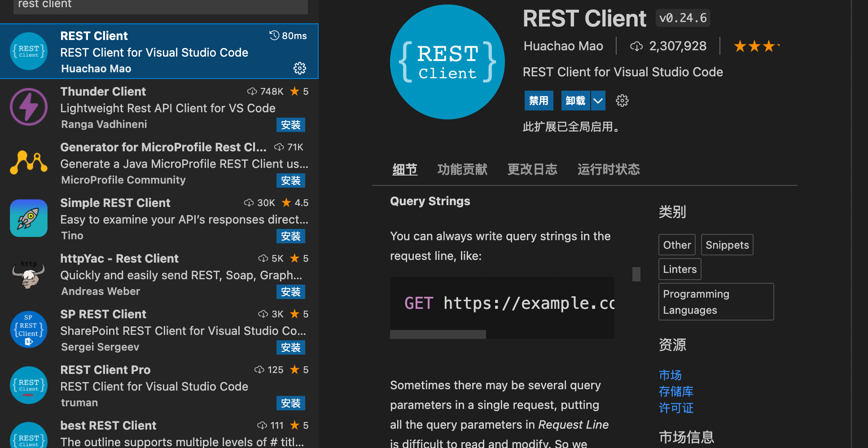Click the 80ms activation time clock icon

(274, 35)
